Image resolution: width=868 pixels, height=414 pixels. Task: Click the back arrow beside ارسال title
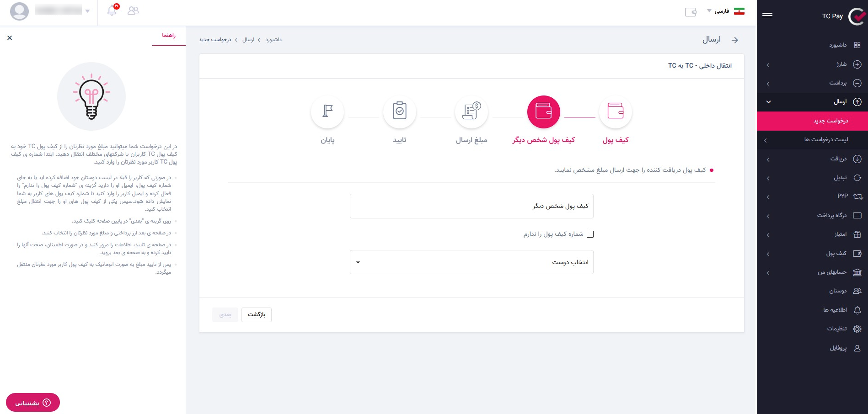[734, 40]
